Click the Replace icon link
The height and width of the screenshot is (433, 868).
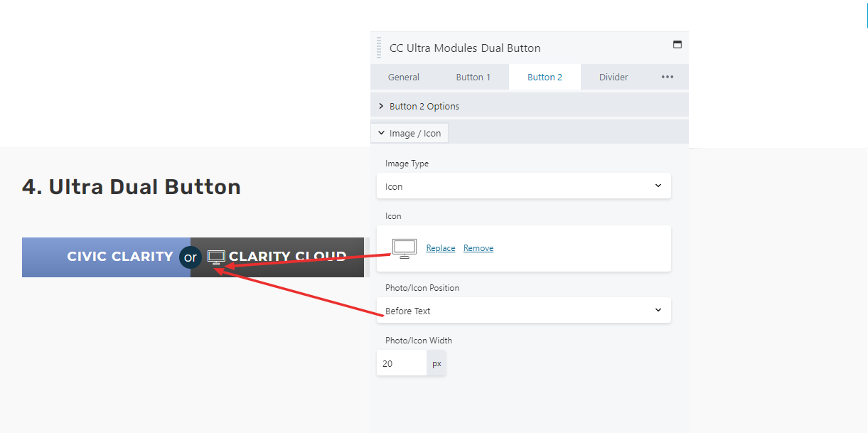pos(441,248)
